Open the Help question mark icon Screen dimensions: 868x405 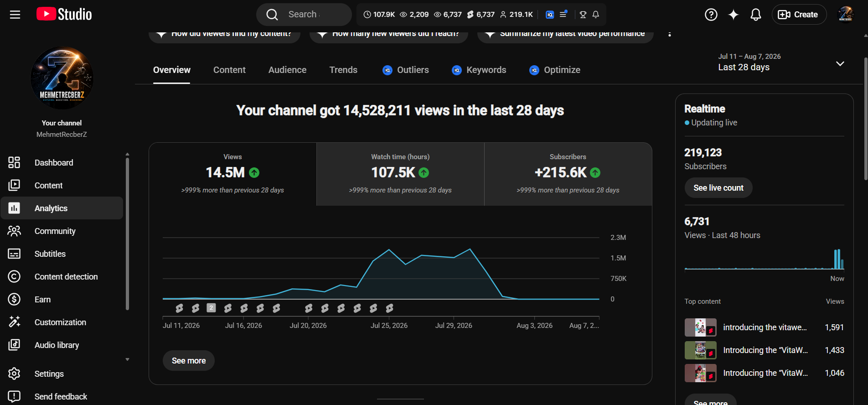click(711, 15)
